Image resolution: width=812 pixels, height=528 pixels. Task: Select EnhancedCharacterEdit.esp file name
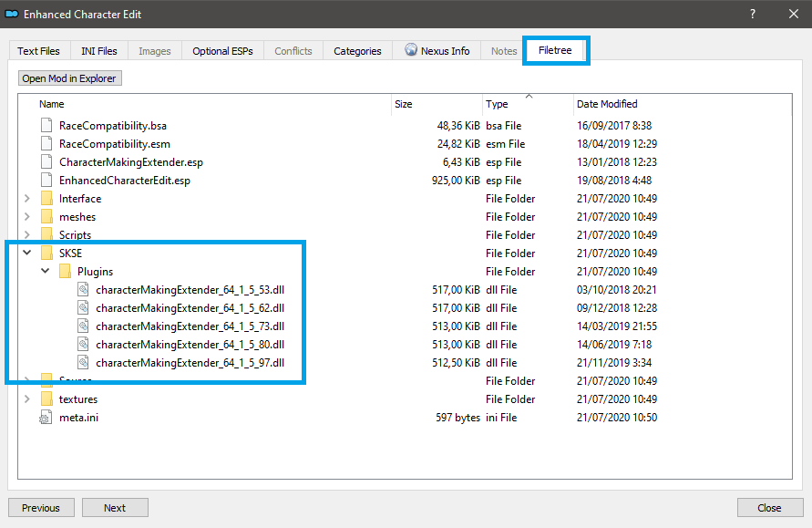124,181
